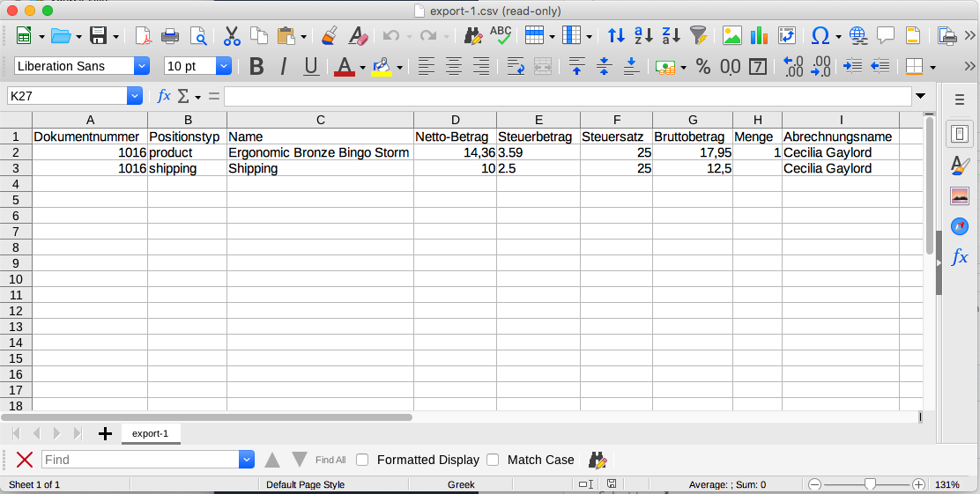980x494 pixels.
Task: Click the Export as PDF icon
Action: [x=143, y=36]
